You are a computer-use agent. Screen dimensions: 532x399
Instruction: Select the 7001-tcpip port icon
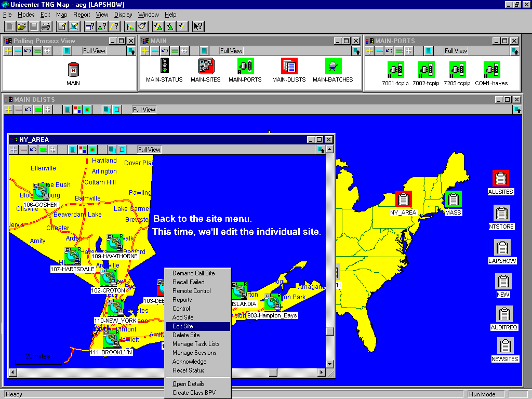[395, 70]
